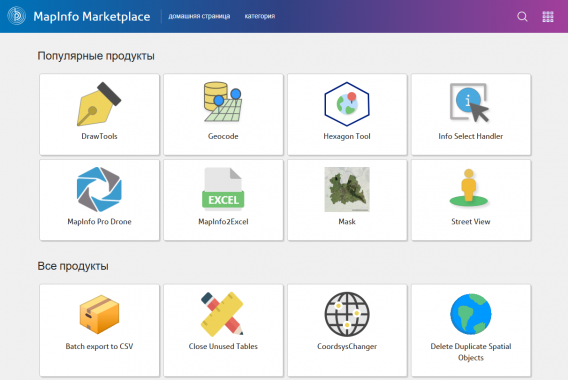Click the Close Unused Tables ruler pencil icon
Viewport: 568px width, 380px height.
pyautogui.click(x=222, y=314)
